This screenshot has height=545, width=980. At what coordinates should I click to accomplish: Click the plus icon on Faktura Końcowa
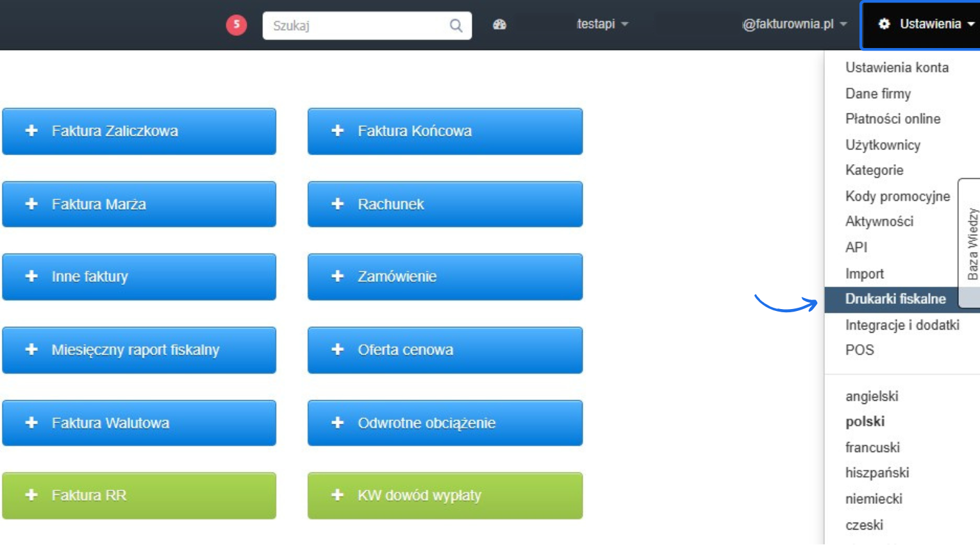[x=337, y=131]
